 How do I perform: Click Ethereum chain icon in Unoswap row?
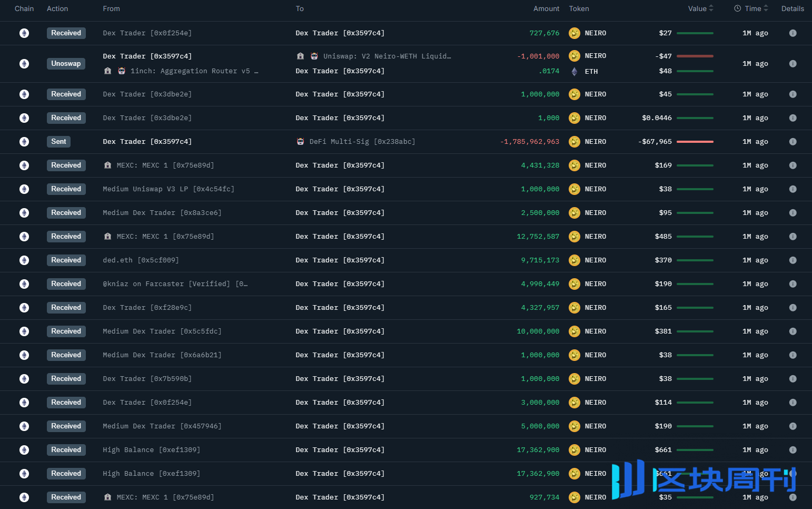pos(24,64)
